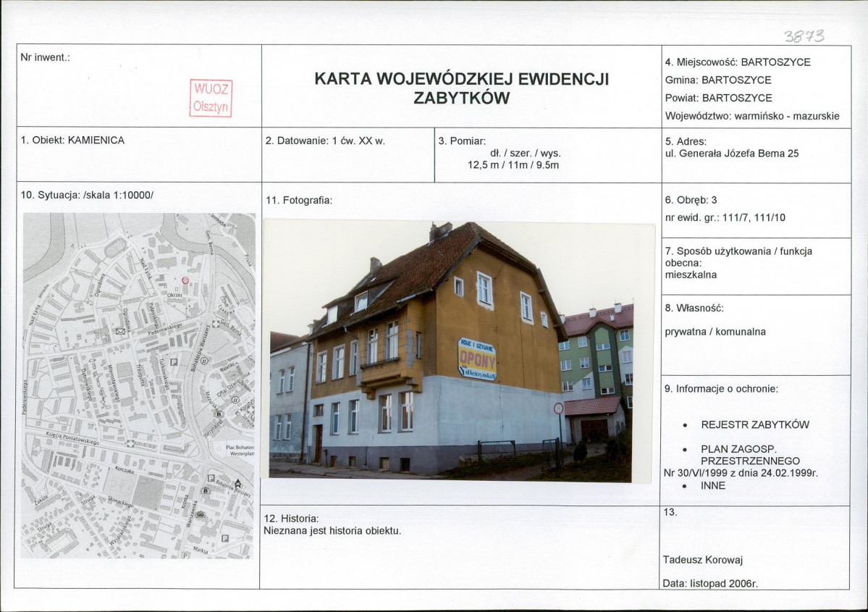The width and height of the screenshot is (868, 612).
Task: Click the Datowanie: 1 ćw. XX w. field
Action: [x=325, y=141]
